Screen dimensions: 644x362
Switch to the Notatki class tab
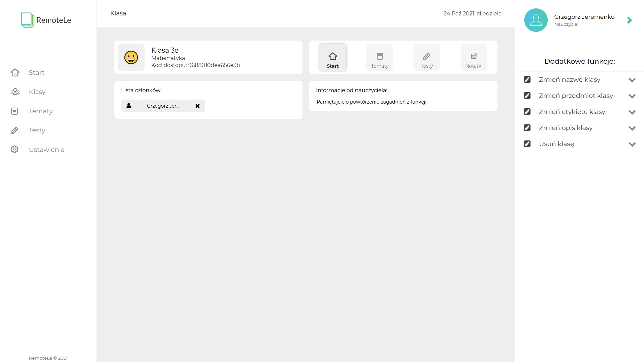(x=474, y=58)
